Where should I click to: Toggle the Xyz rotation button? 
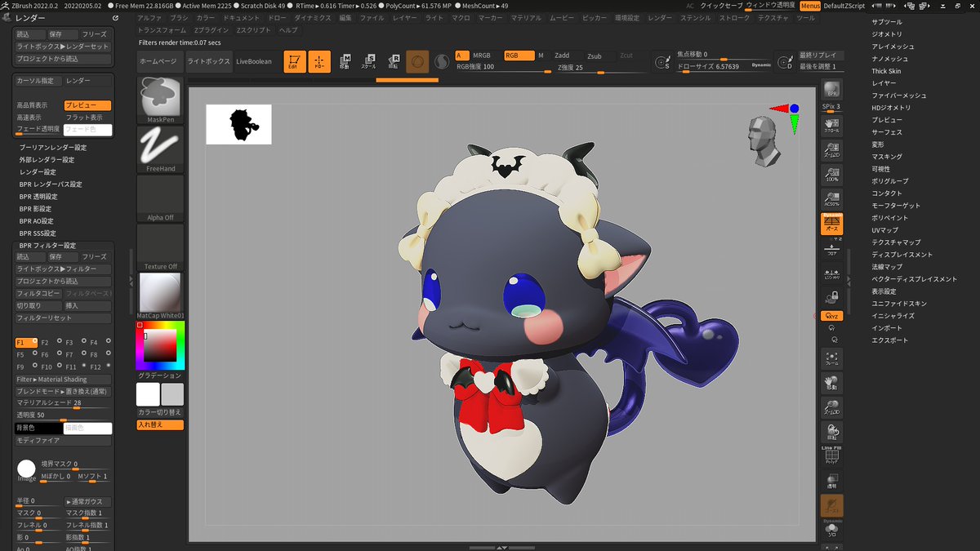tap(831, 316)
